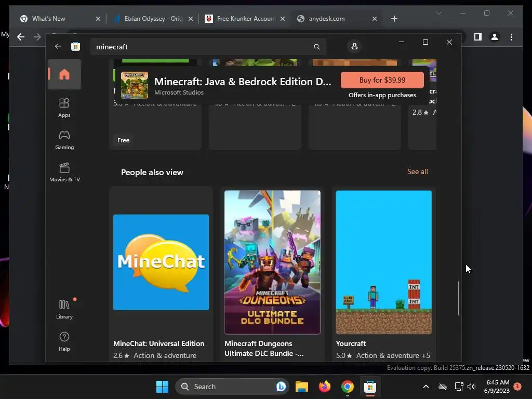Open the Home section in Store sidebar

(x=64, y=74)
